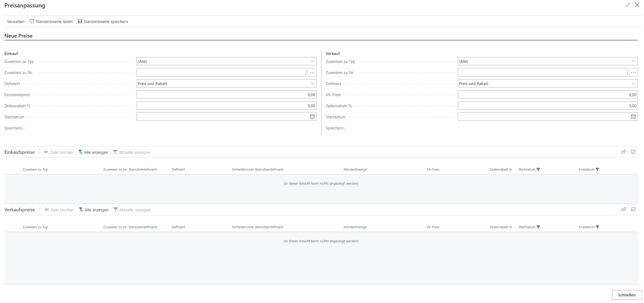This screenshot has height=303, width=644.
Task: Click Aktuelle anzeigen in Verkaufspreise
Action: tap(132, 210)
